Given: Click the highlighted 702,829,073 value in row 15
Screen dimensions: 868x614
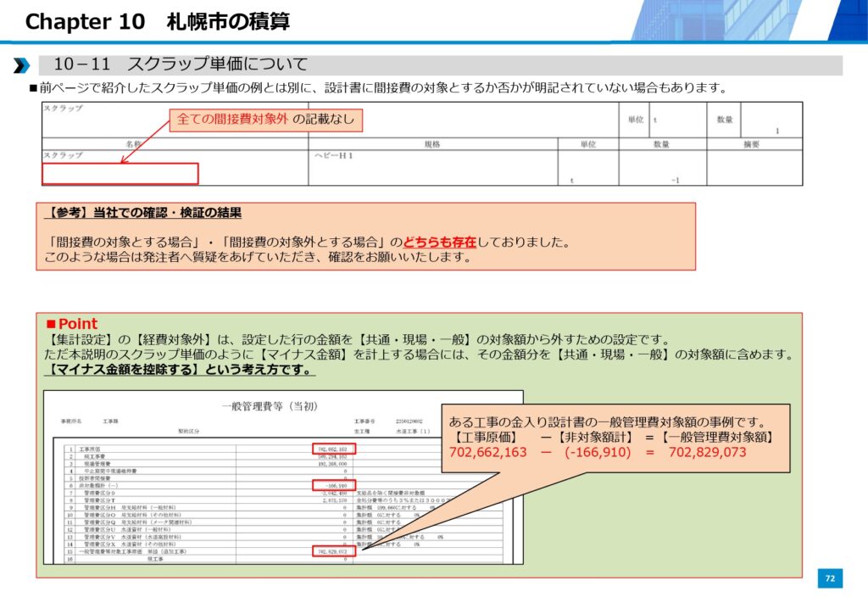Looking at the screenshot, I should (x=333, y=551).
